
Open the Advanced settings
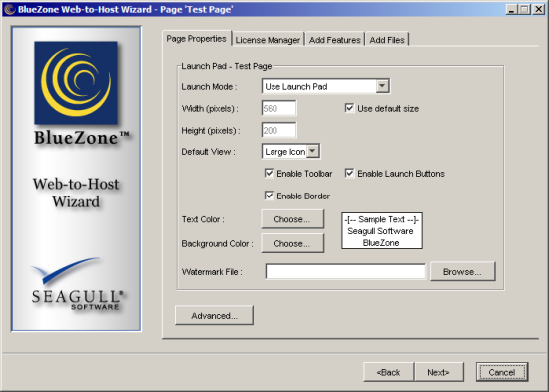click(214, 315)
